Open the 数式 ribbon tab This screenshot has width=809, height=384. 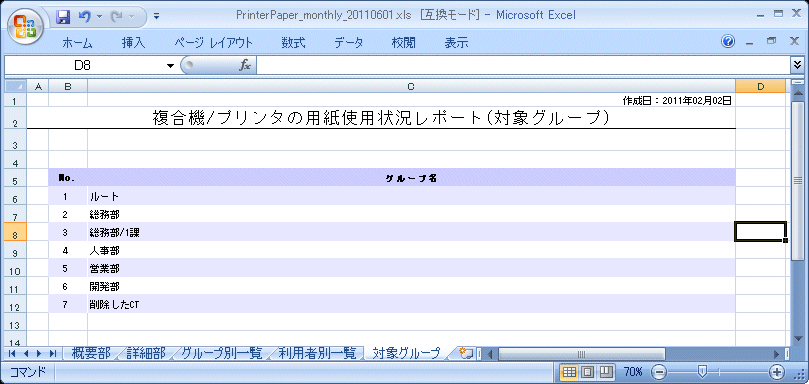point(294,43)
